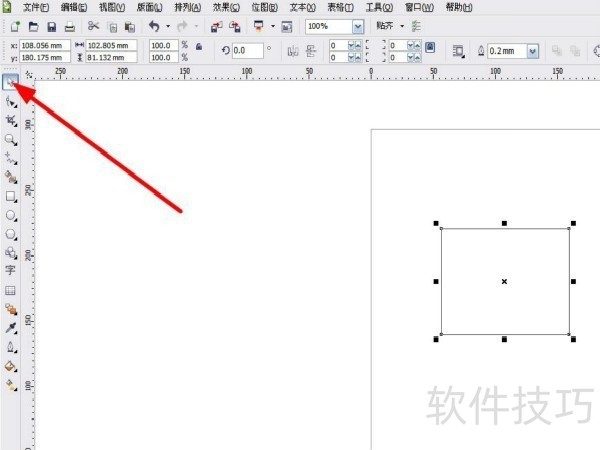Select the Polygon tool
This screenshot has height=450, width=600.
pyautogui.click(x=11, y=234)
